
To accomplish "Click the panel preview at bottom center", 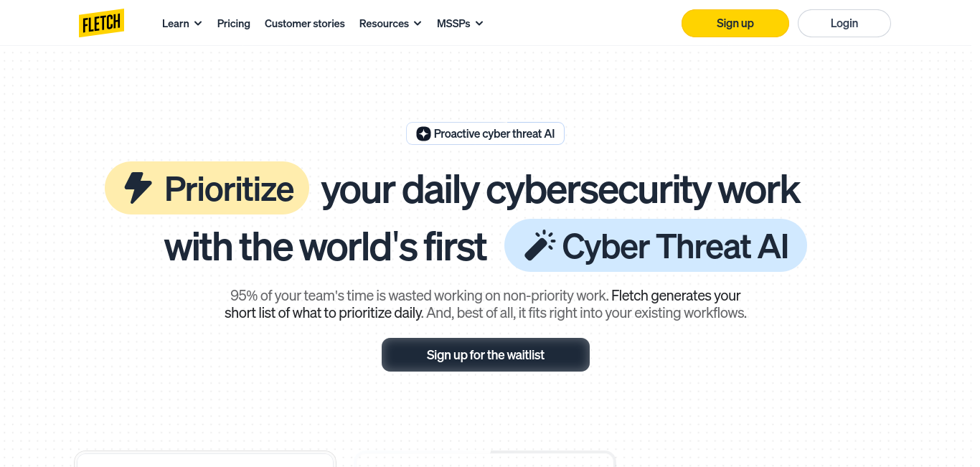I will (x=552, y=458).
